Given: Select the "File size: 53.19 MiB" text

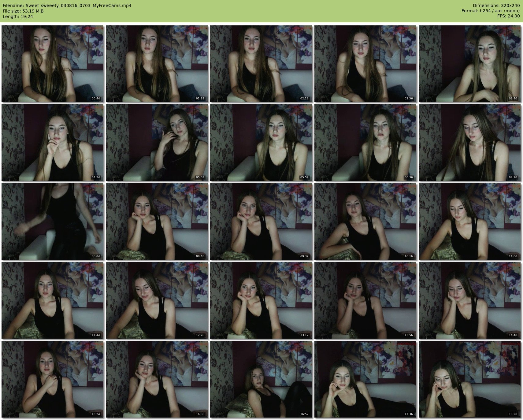Looking at the screenshot, I should coord(23,11).
